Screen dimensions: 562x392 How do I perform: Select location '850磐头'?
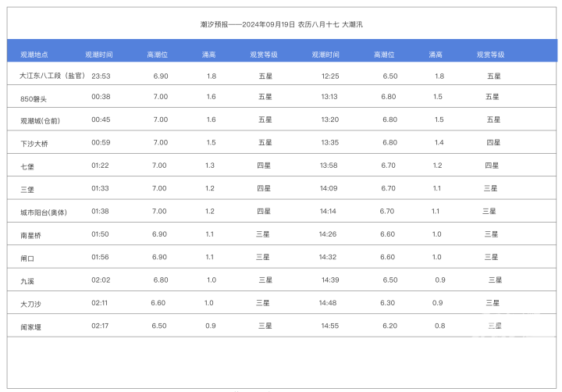pos(34,99)
